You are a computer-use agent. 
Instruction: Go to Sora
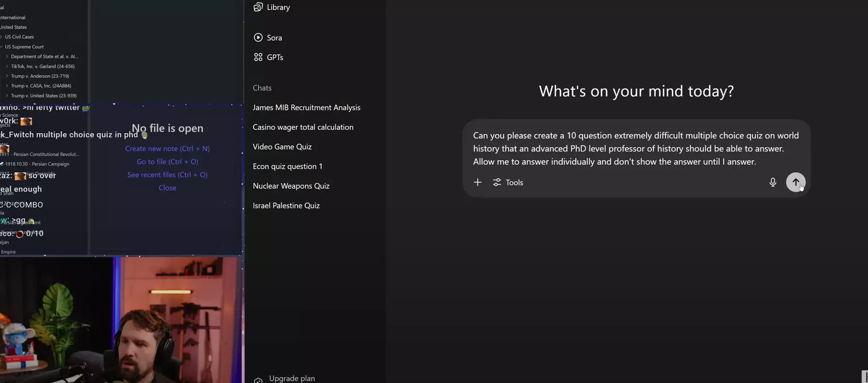coord(274,38)
